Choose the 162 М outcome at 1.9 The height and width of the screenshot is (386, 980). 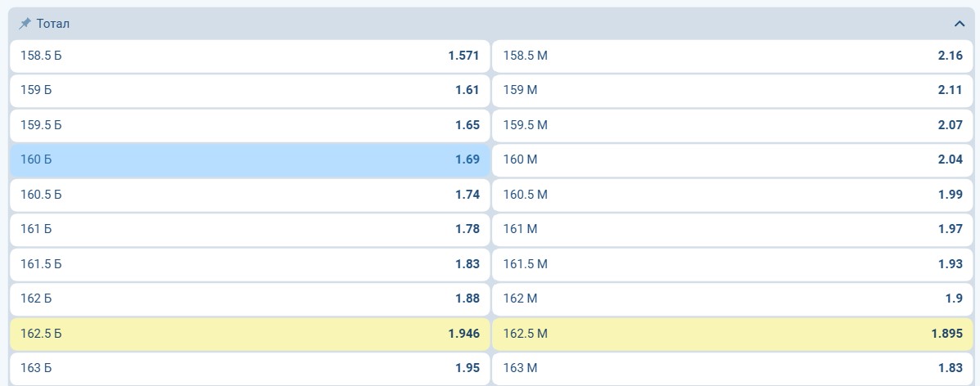pyautogui.click(x=733, y=298)
